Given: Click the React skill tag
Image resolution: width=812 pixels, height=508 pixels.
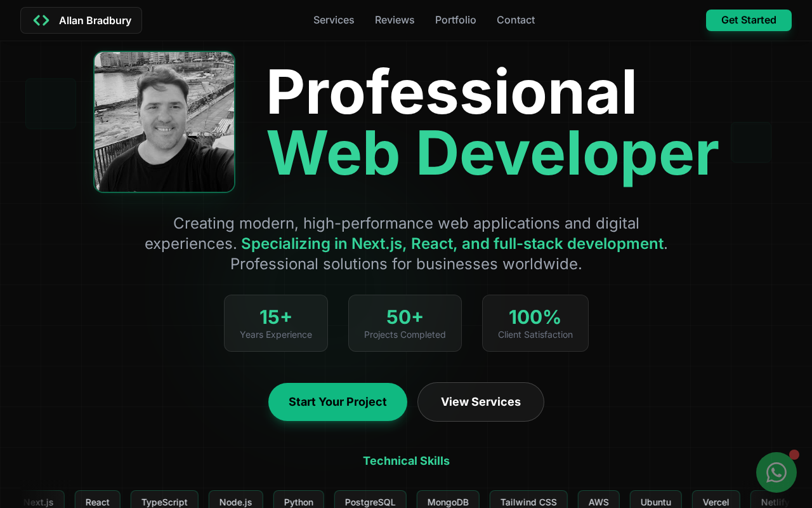Looking at the screenshot, I should 98,500.
